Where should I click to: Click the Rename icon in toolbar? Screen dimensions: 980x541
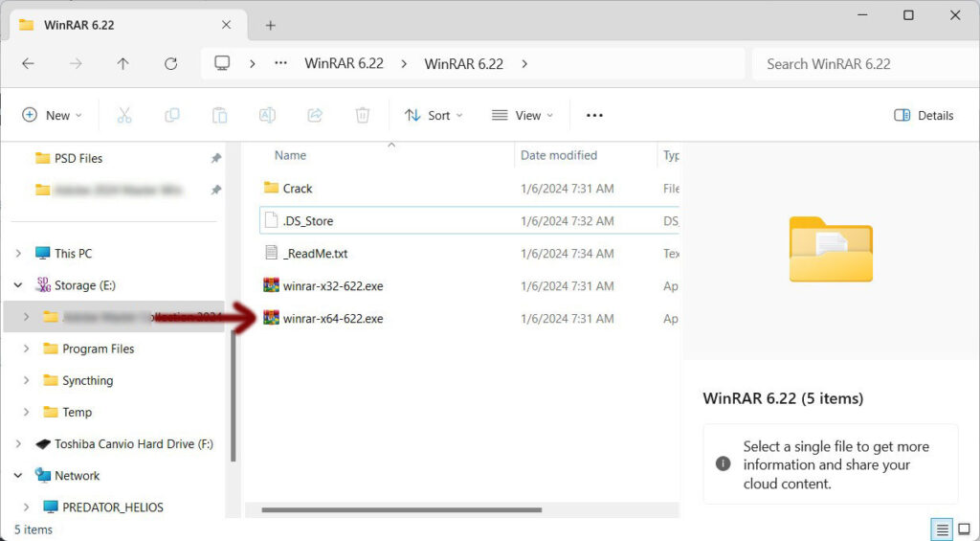[268, 115]
